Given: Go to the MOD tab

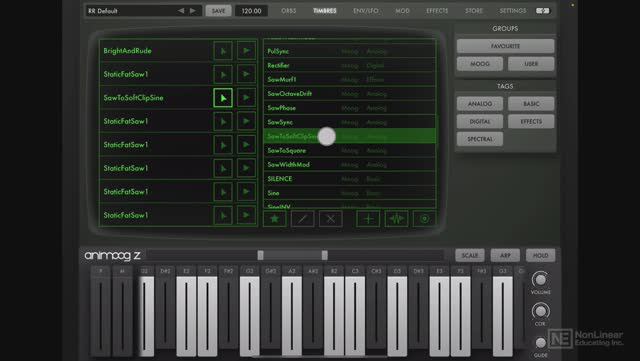Looking at the screenshot, I should coord(402,11).
